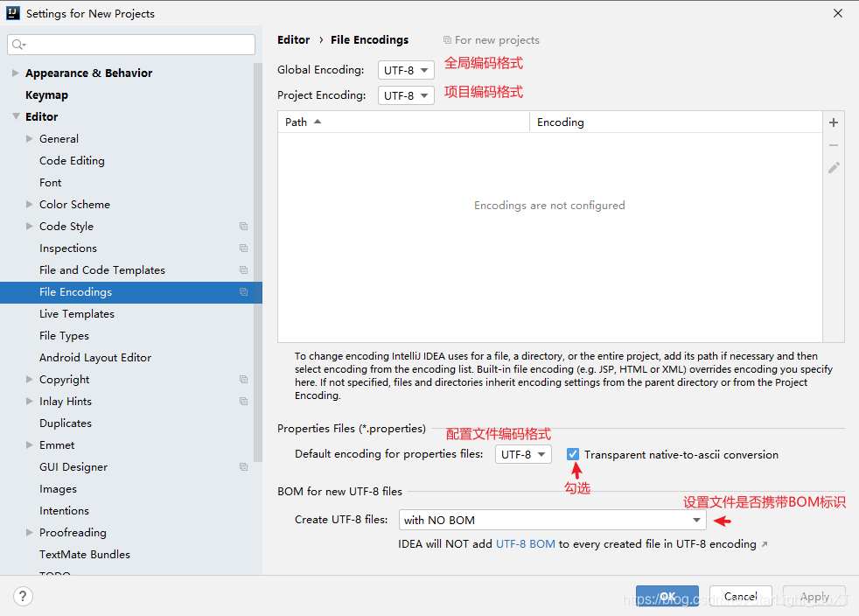859x616 pixels.
Task: Open Android Layout Editor settings
Action: pyautogui.click(x=95, y=357)
